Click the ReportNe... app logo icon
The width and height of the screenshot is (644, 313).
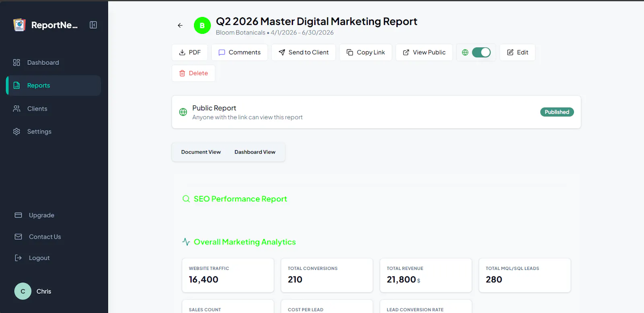pyautogui.click(x=19, y=25)
